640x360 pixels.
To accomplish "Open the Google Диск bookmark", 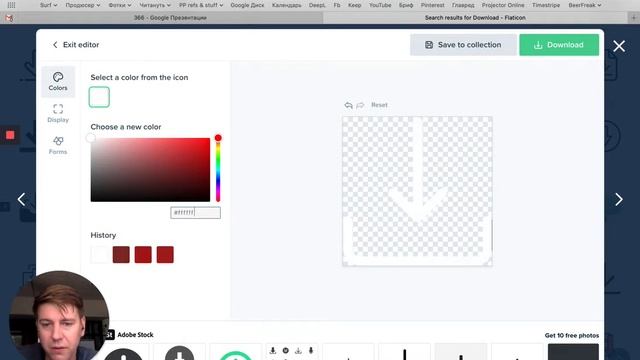I will point(247,5).
